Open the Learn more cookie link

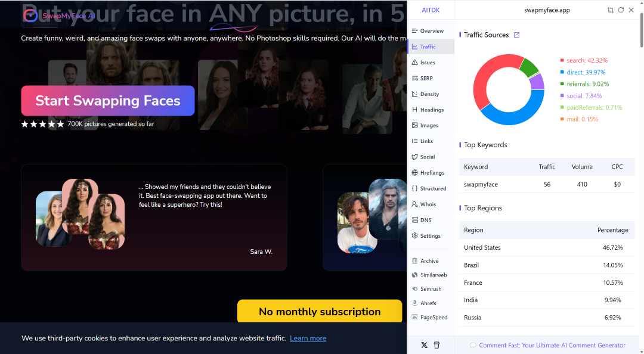[308, 339]
